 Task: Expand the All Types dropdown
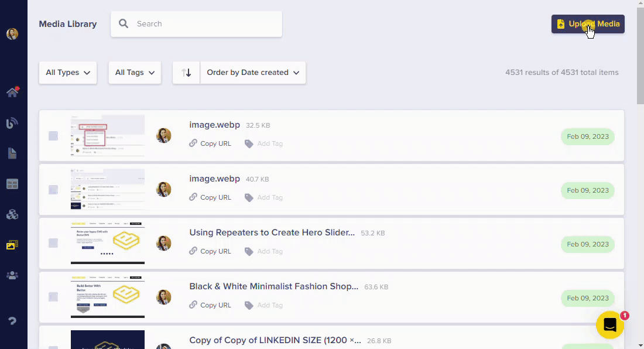[68, 73]
